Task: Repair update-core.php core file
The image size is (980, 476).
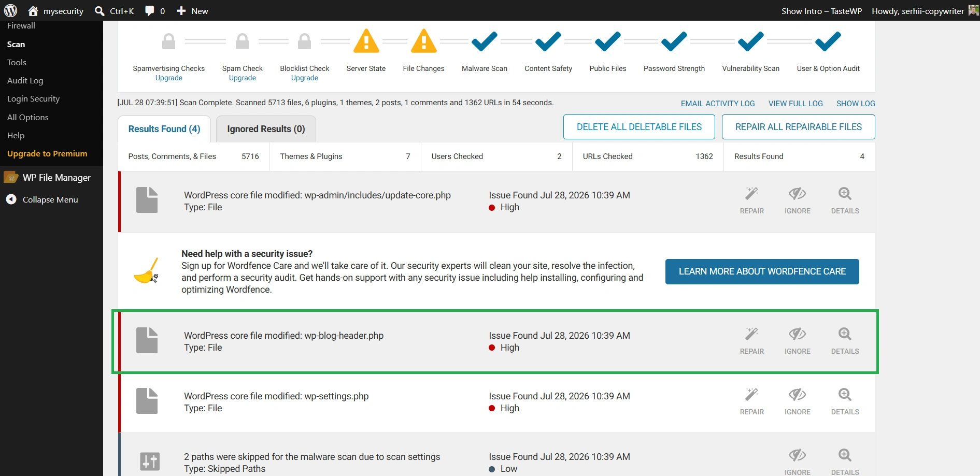Action: [x=752, y=200]
